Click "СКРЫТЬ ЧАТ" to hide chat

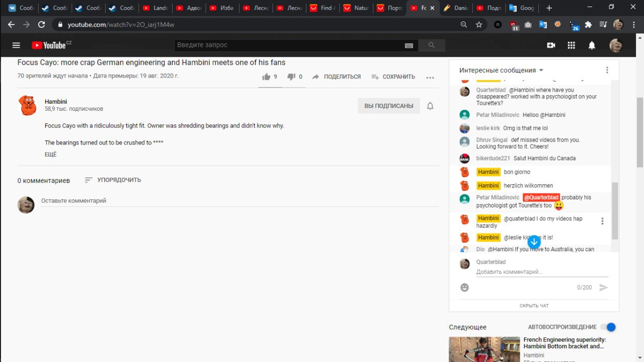pyautogui.click(x=534, y=306)
